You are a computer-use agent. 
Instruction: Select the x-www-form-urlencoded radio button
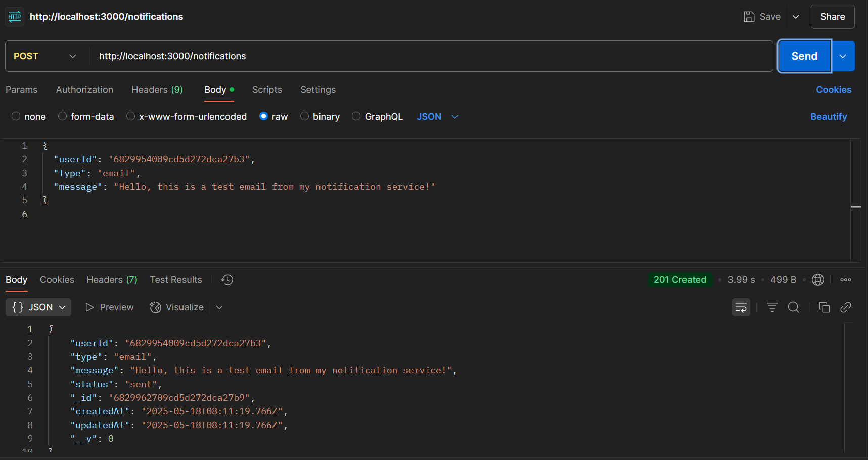coord(131,116)
